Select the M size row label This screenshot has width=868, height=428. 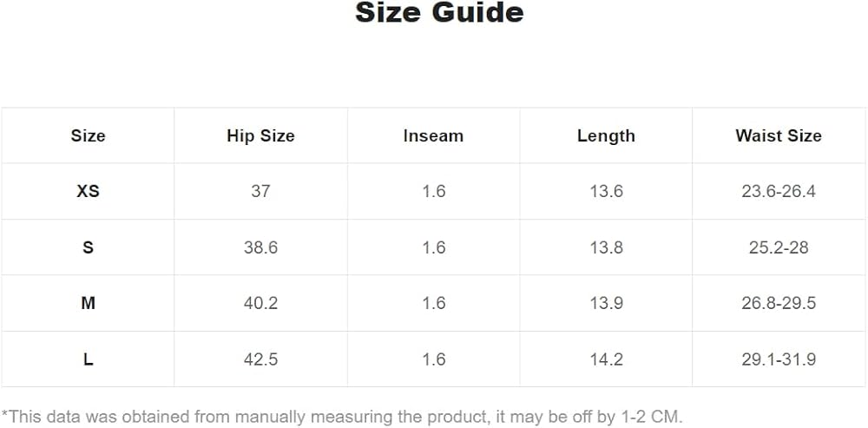(x=88, y=303)
